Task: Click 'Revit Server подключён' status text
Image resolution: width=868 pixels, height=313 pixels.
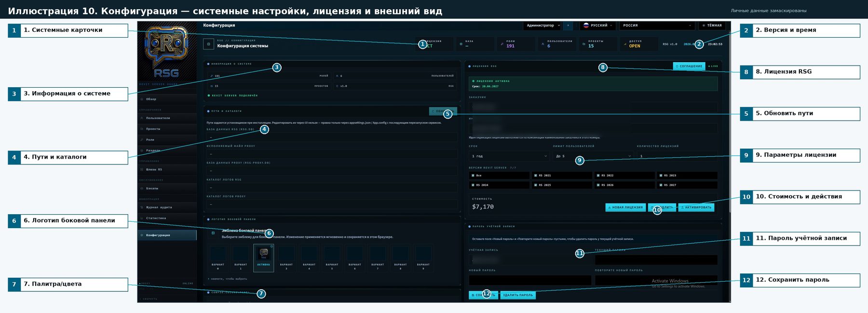Action: click(x=235, y=95)
